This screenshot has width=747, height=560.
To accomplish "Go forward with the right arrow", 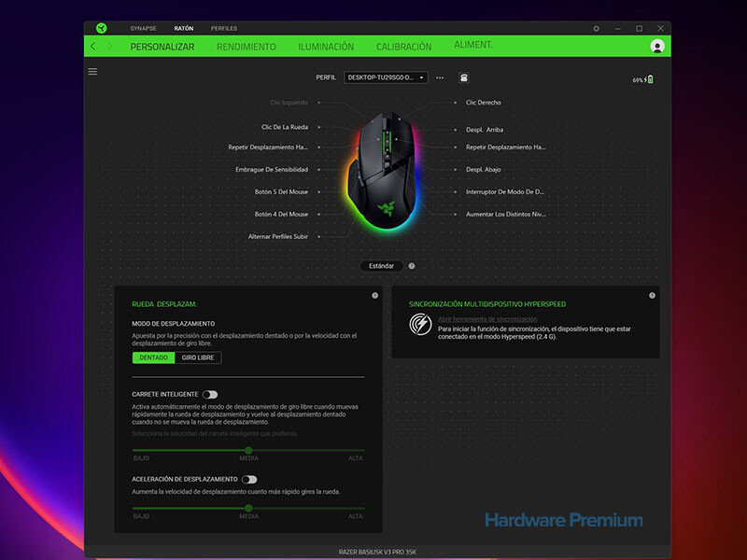I will (110, 46).
